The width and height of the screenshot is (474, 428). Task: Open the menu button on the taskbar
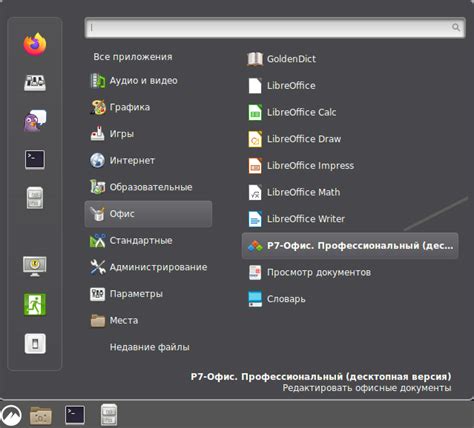click(11, 415)
